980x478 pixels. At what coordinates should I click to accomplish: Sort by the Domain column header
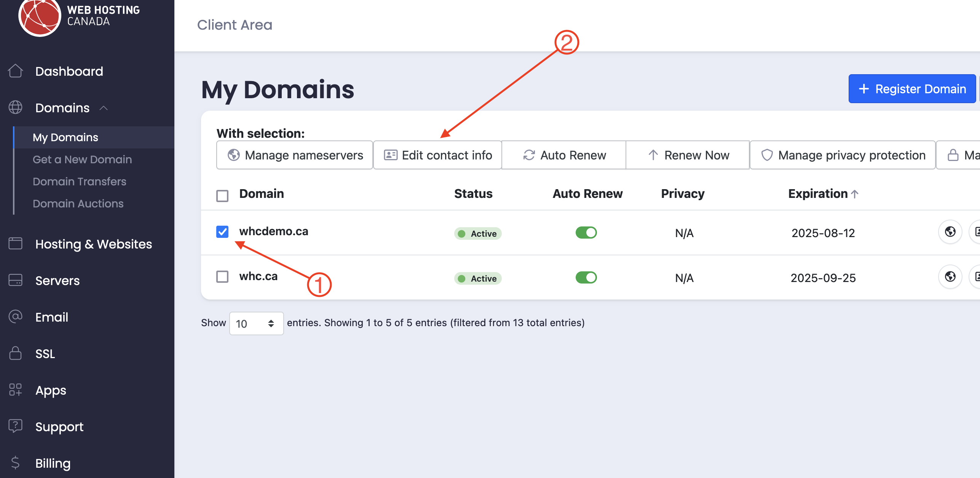[262, 194]
